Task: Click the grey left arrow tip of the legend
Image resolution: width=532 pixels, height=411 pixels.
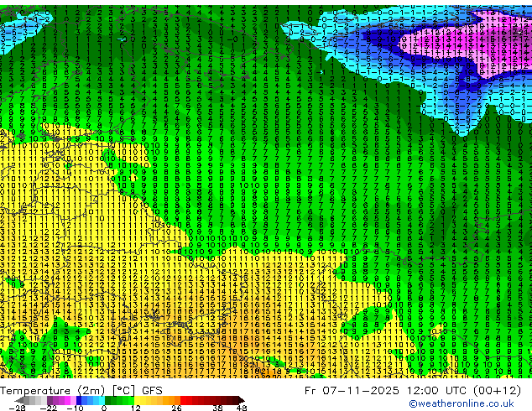Action: pos(19,401)
